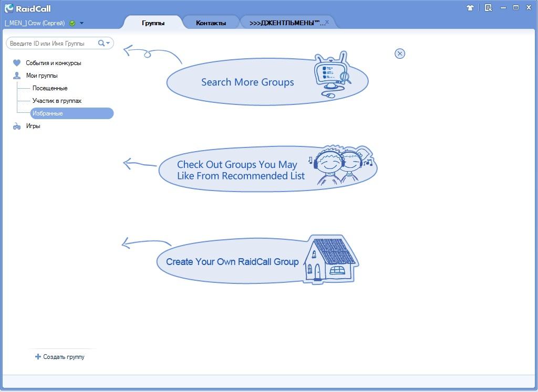Viewport: 538px width, 392px height.
Task: Click the RaidCall logo icon
Action: pos(9,8)
